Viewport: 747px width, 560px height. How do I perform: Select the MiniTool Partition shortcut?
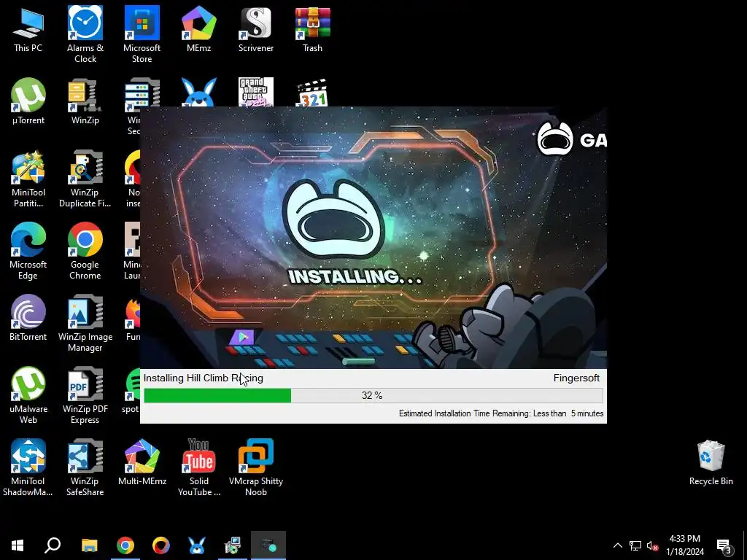click(x=28, y=179)
